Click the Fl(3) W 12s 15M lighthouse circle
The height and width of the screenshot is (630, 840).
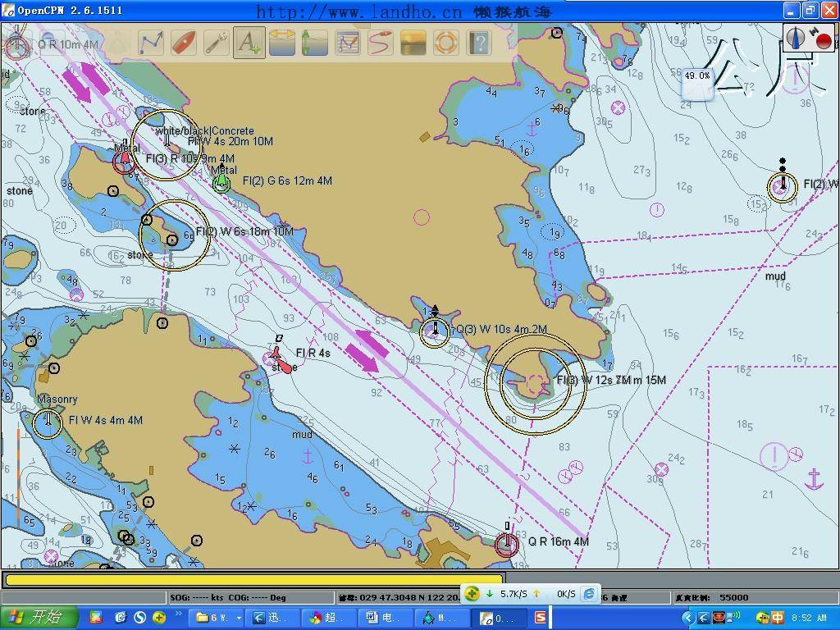[x=535, y=384]
